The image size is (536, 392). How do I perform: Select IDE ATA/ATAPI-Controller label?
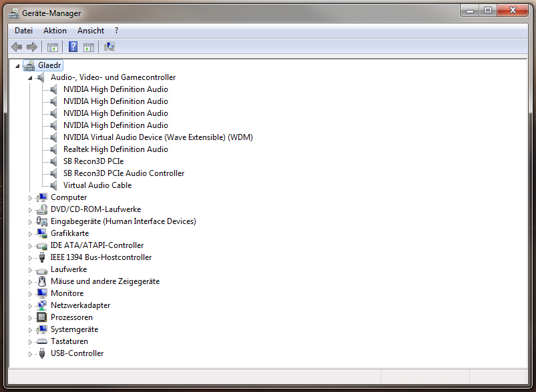97,245
